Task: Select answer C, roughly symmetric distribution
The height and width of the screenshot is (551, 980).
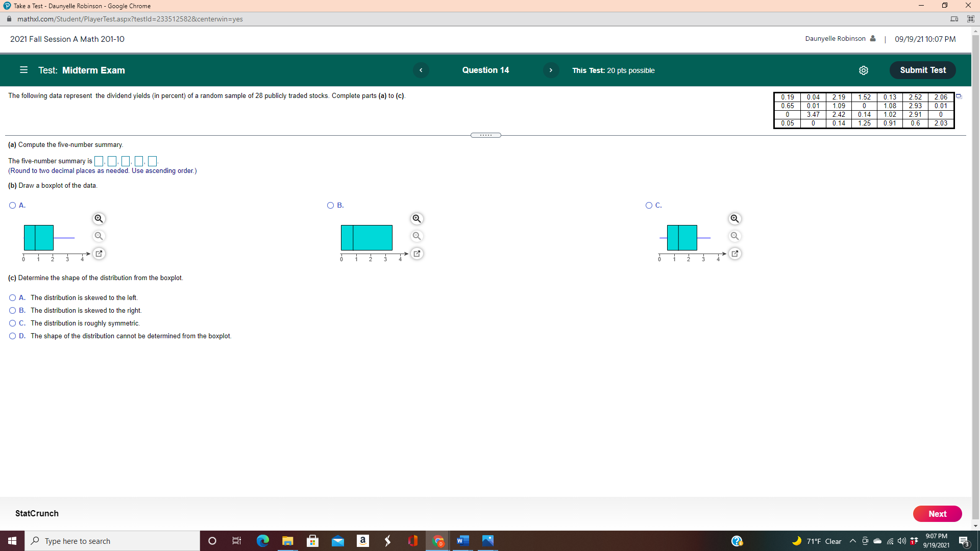Action: coord(12,323)
